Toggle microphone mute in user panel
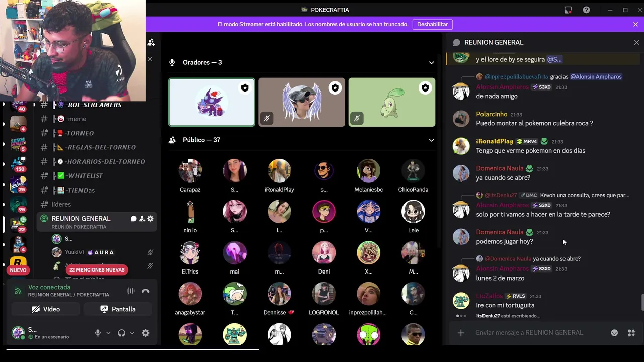The image size is (644, 362). (x=98, y=333)
